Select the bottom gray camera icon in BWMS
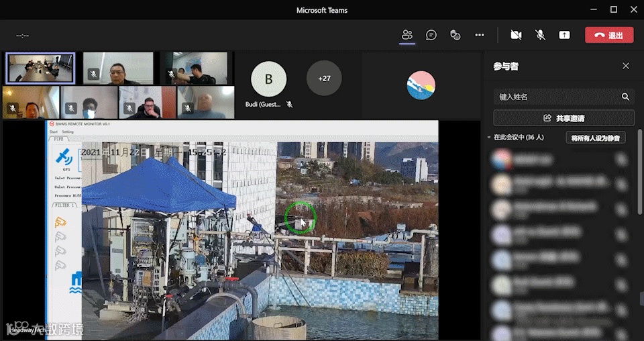 click(x=60, y=265)
